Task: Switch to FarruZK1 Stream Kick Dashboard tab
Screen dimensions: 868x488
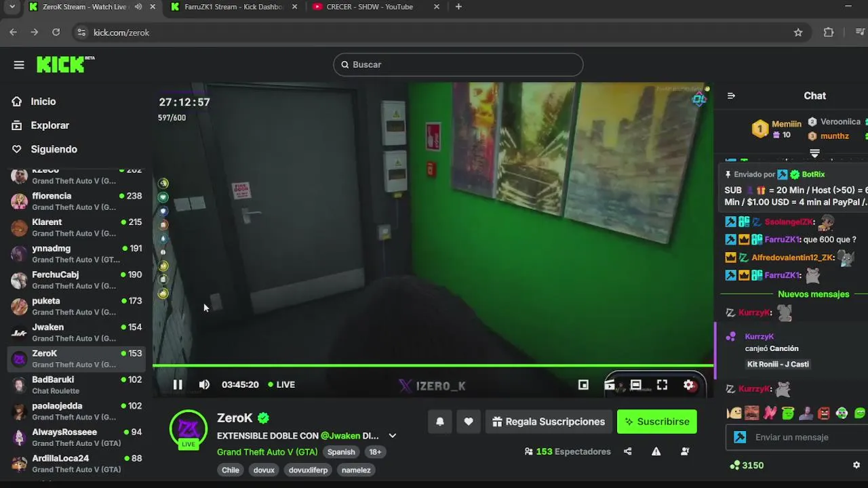Action: click(234, 7)
